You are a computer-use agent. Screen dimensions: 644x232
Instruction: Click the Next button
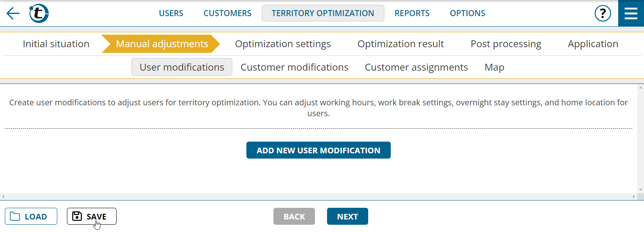(x=348, y=216)
